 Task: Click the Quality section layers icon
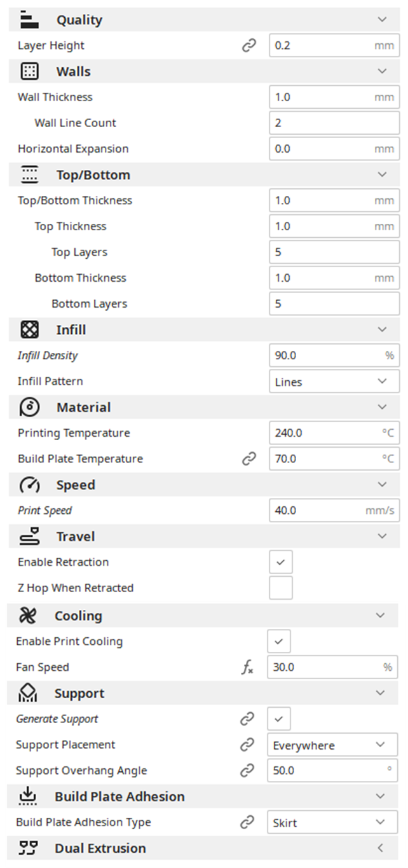click(x=30, y=20)
